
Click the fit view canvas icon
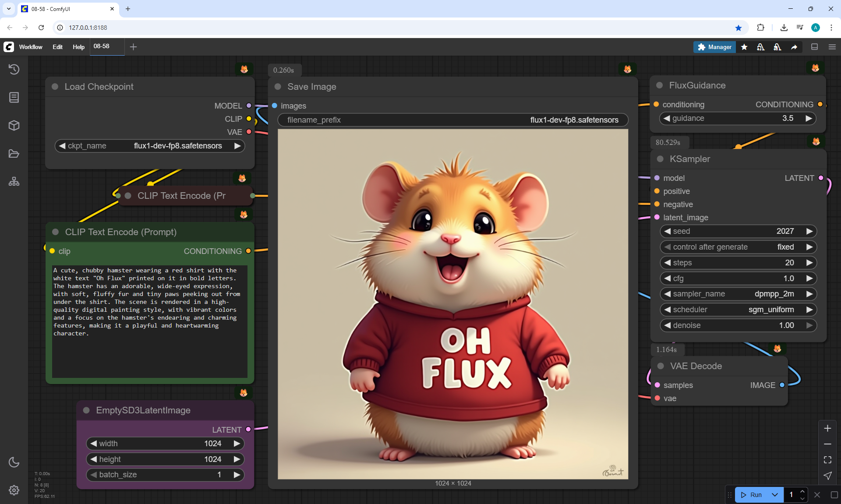tap(827, 460)
